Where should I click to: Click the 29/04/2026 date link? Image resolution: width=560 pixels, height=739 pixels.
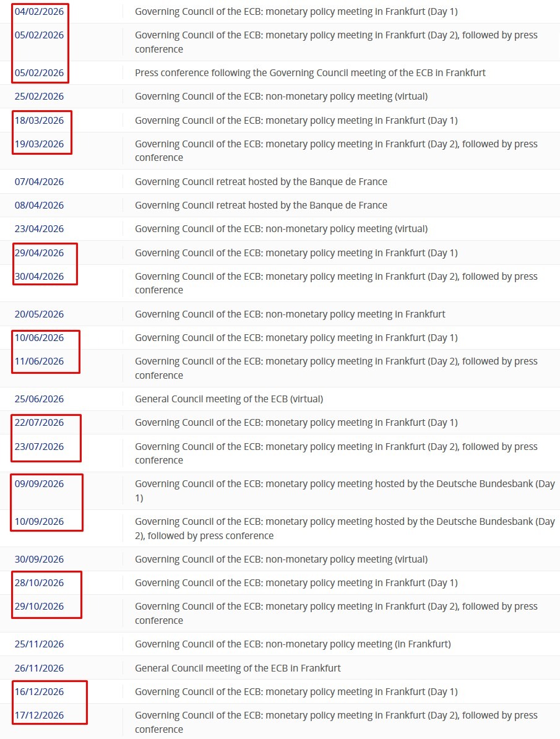click(x=39, y=253)
